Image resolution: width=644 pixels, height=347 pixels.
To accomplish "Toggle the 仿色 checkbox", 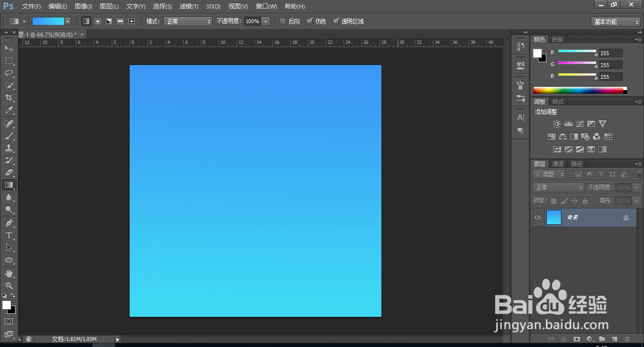I will pyautogui.click(x=309, y=21).
